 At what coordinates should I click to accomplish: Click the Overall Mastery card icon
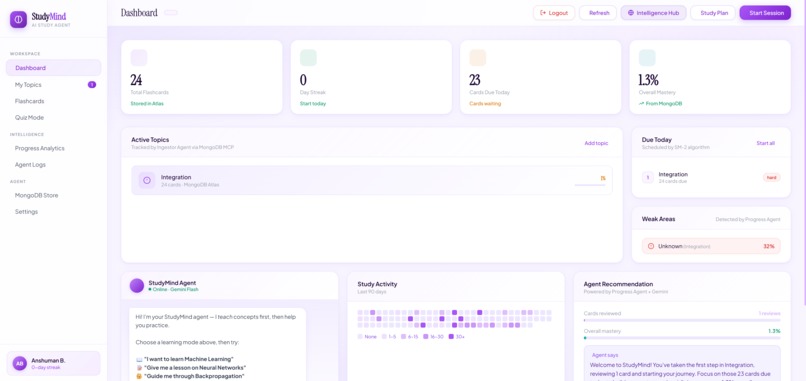click(x=647, y=58)
